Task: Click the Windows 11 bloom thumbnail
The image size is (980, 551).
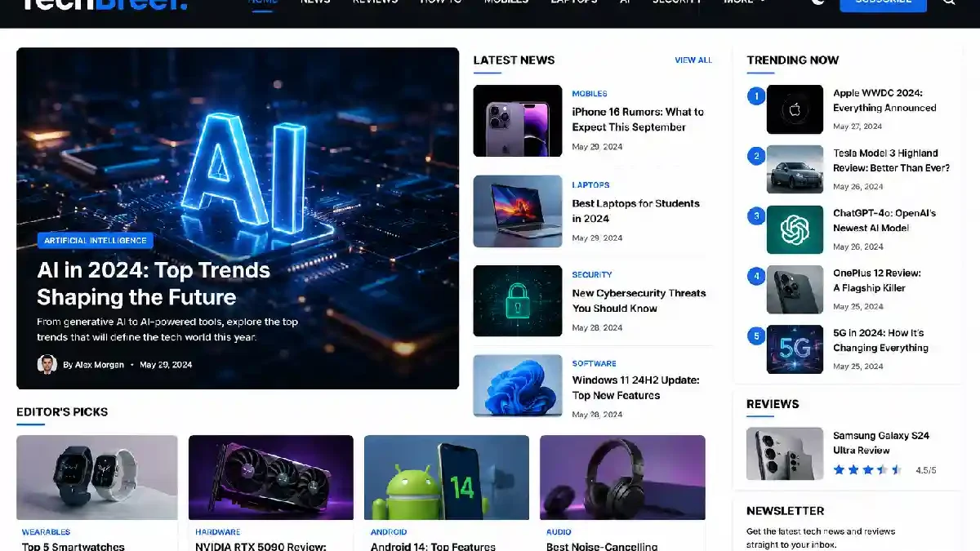Action: (x=518, y=385)
